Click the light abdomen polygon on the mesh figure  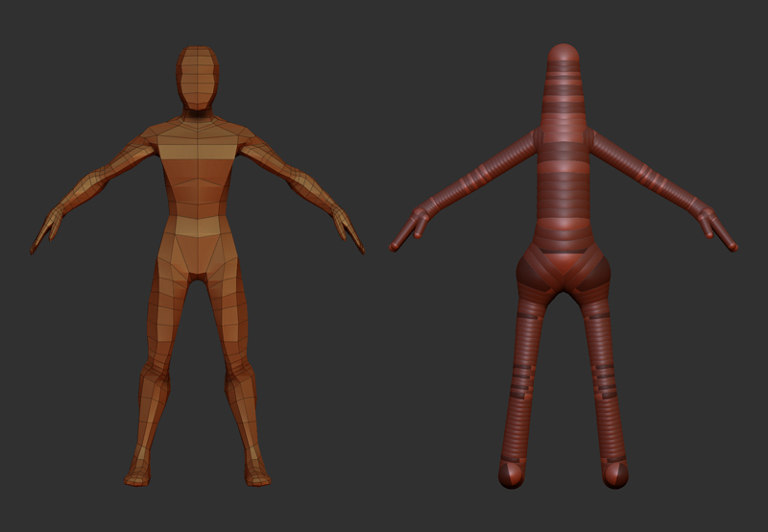point(197,227)
